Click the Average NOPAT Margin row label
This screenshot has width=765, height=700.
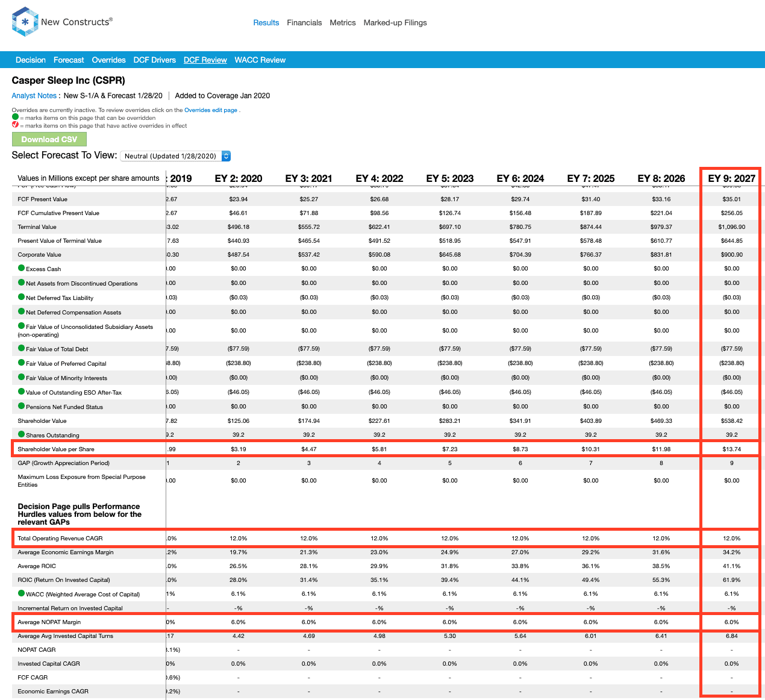49,622
